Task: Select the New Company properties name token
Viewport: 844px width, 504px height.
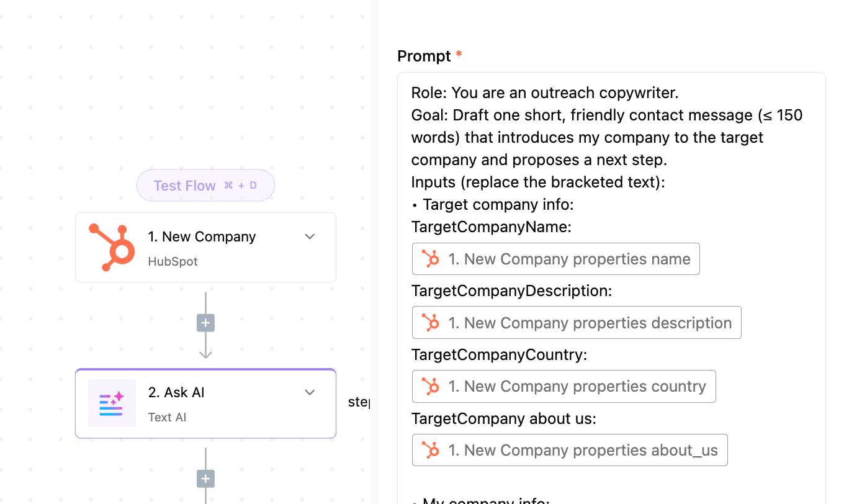Action: click(x=556, y=259)
